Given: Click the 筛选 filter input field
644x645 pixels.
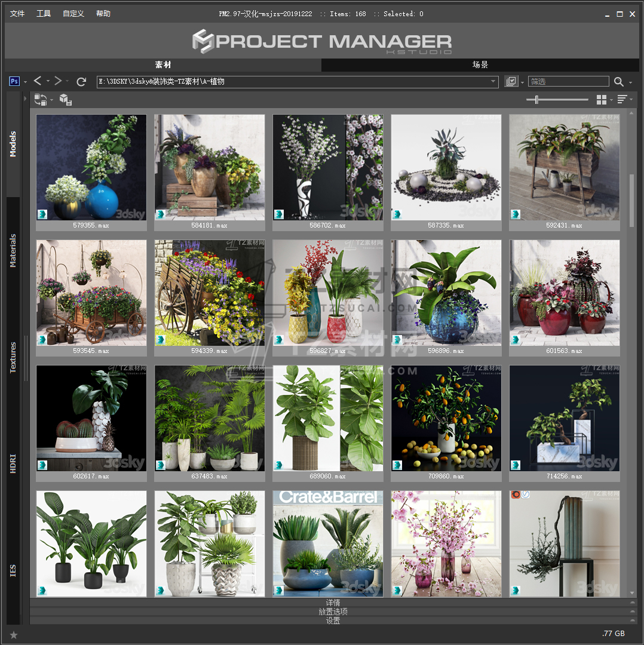Looking at the screenshot, I should [x=568, y=82].
